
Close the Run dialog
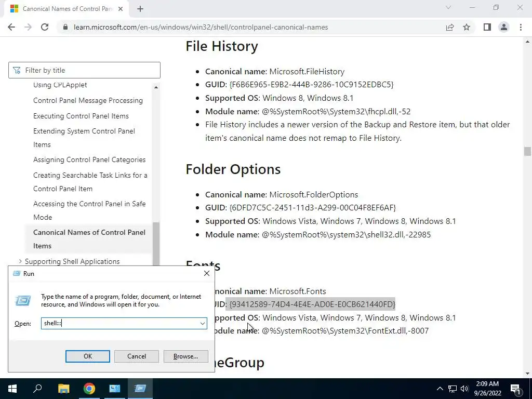pos(207,273)
